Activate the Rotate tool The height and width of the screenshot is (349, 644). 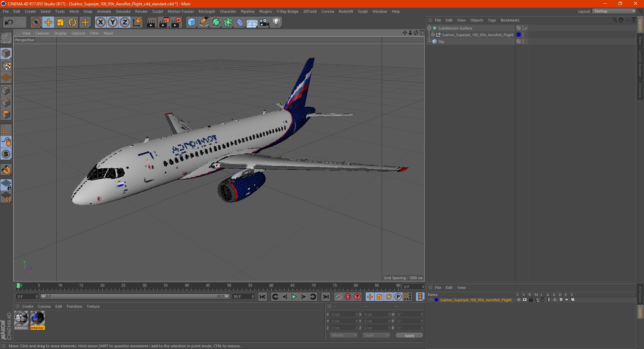pos(72,22)
